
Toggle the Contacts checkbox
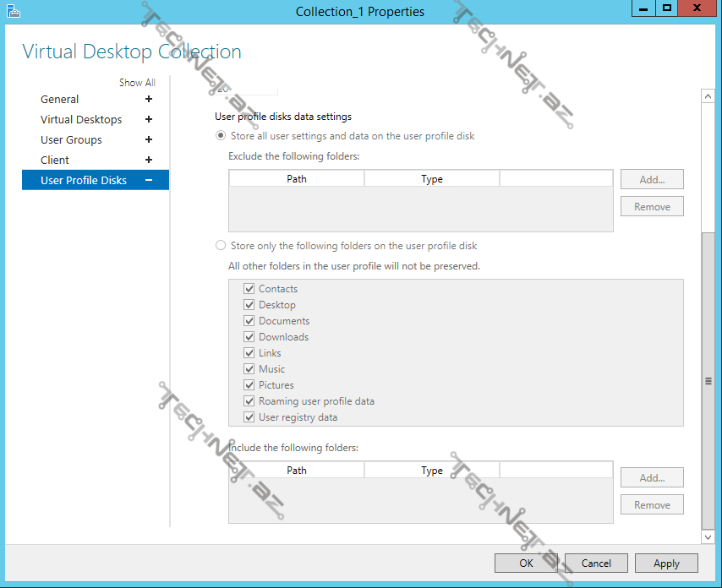pos(249,289)
